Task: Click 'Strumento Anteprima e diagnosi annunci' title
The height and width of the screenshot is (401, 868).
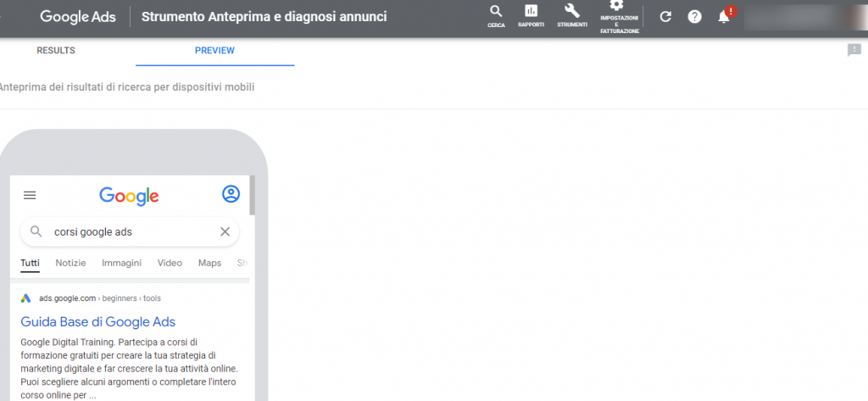Action: click(x=264, y=17)
